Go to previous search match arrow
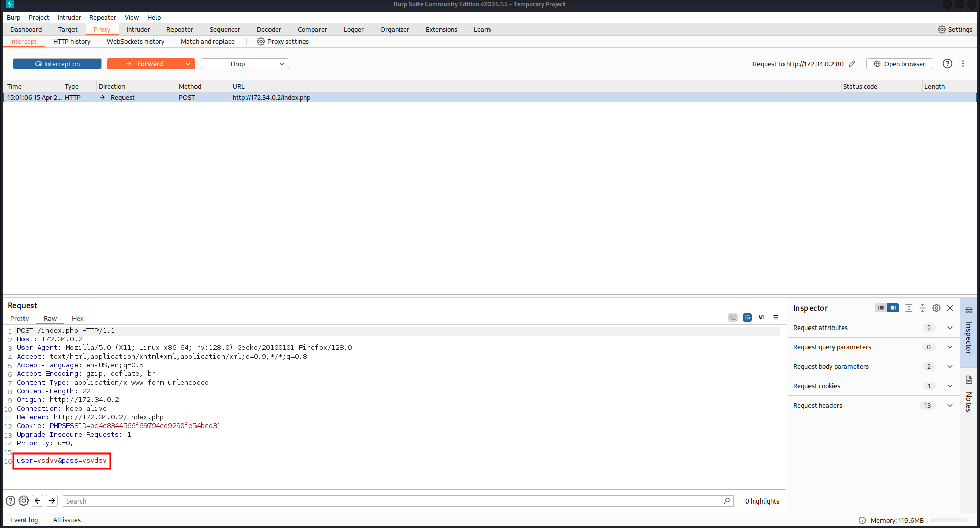 point(38,501)
